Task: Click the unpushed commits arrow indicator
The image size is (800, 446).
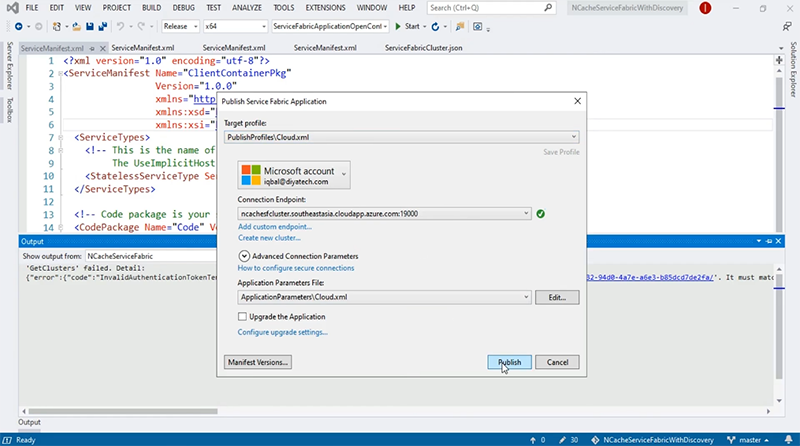Action: (x=537, y=440)
